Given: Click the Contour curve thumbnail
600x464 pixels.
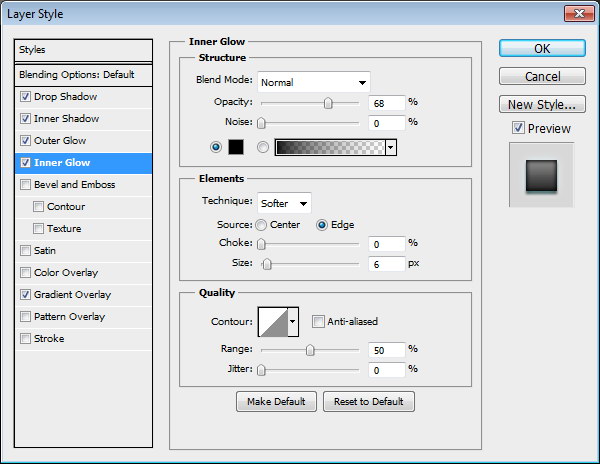Looking at the screenshot, I should pos(272,321).
